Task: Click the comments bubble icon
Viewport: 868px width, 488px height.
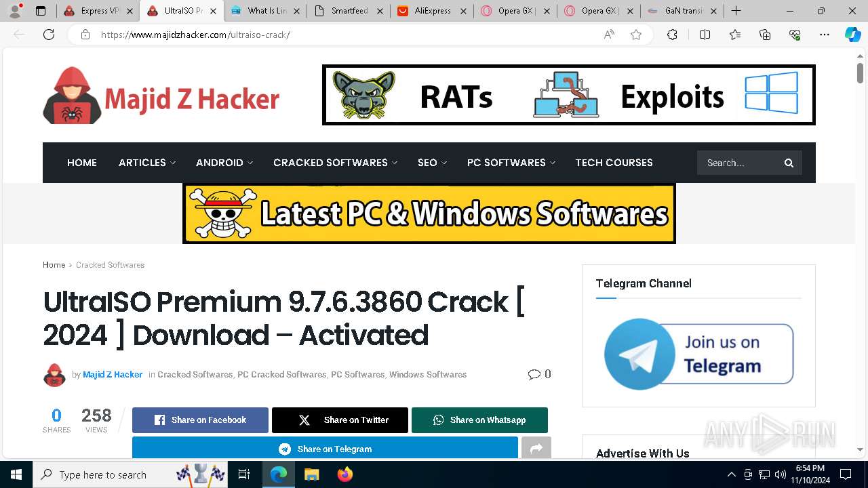Action: tap(534, 374)
